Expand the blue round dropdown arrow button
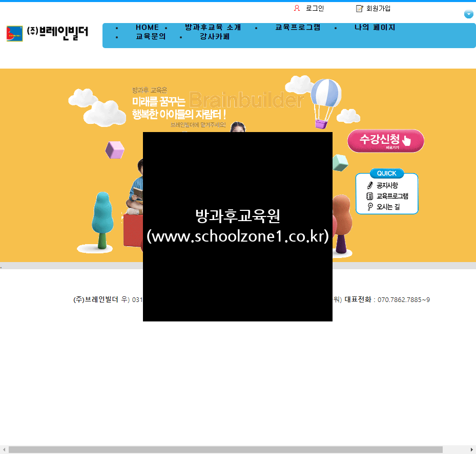This screenshot has width=476, height=454. (x=468, y=14)
